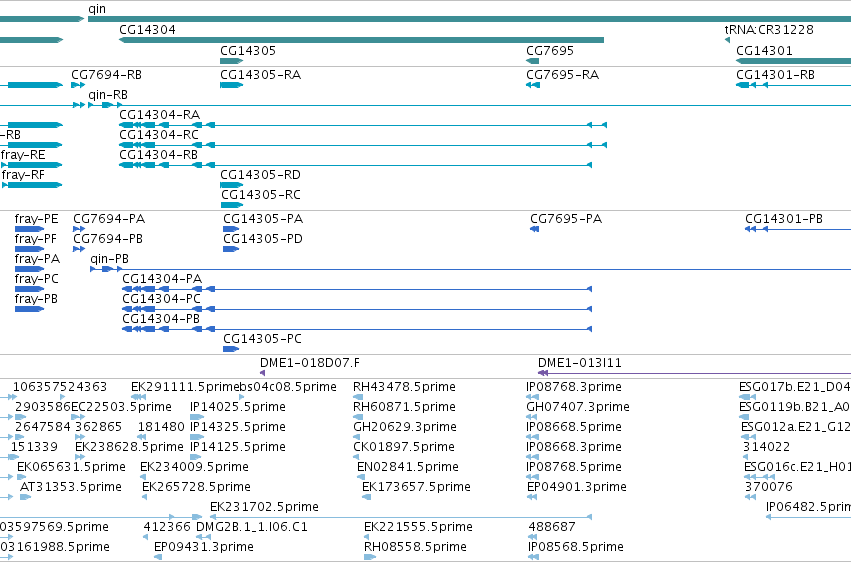Click the DMG2B.1_1.I06.C1 feature

tap(203, 537)
